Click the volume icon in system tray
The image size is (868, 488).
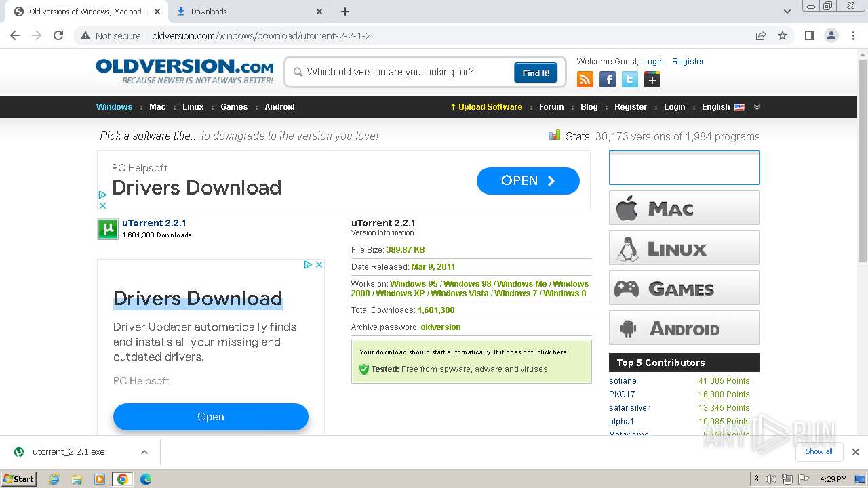point(771,479)
